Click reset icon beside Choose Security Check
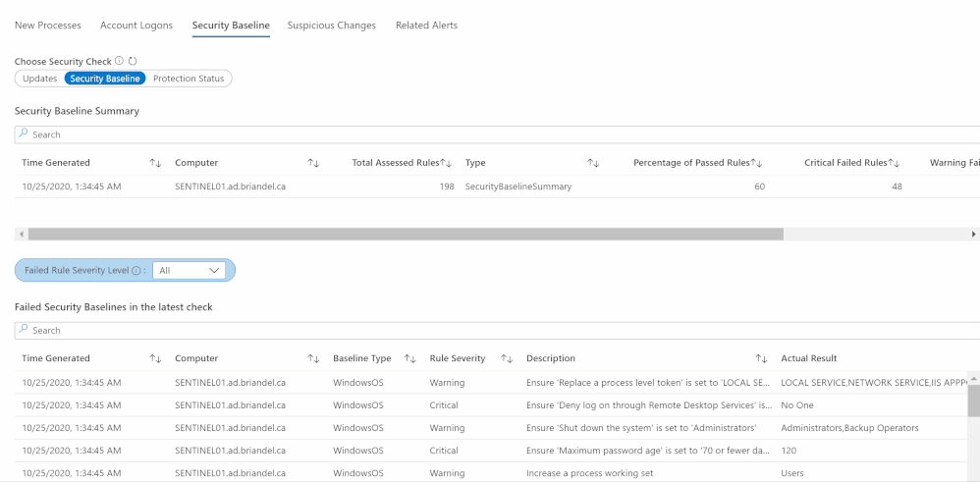 (x=133, y=61)
